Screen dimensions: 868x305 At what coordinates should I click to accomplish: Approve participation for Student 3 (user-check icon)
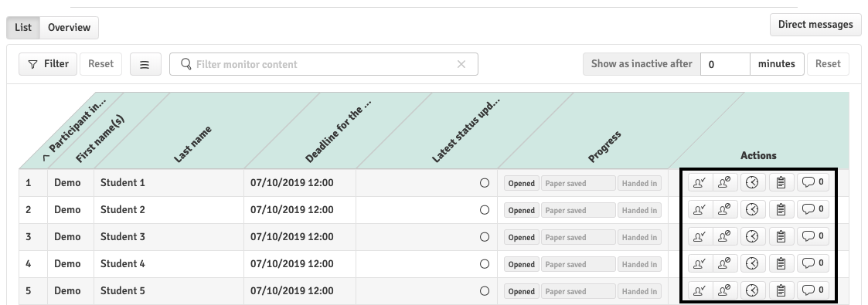pos(700,236)
